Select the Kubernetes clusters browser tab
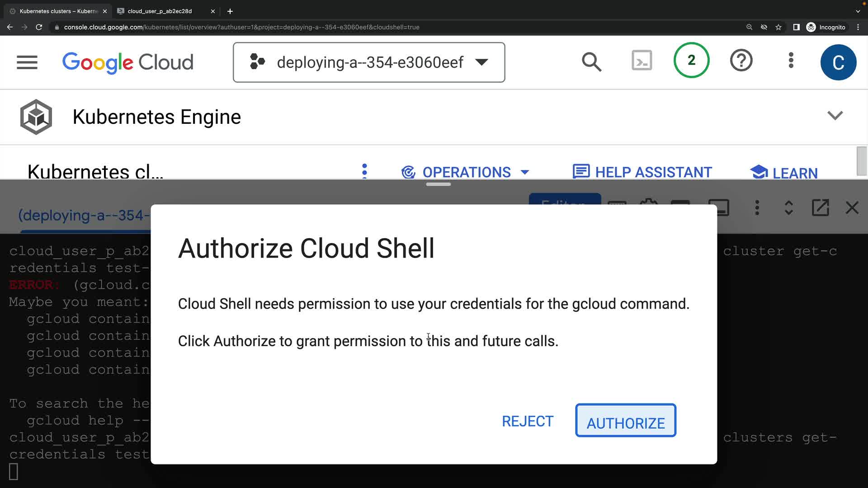868x488 pixels. pos(59,11)
